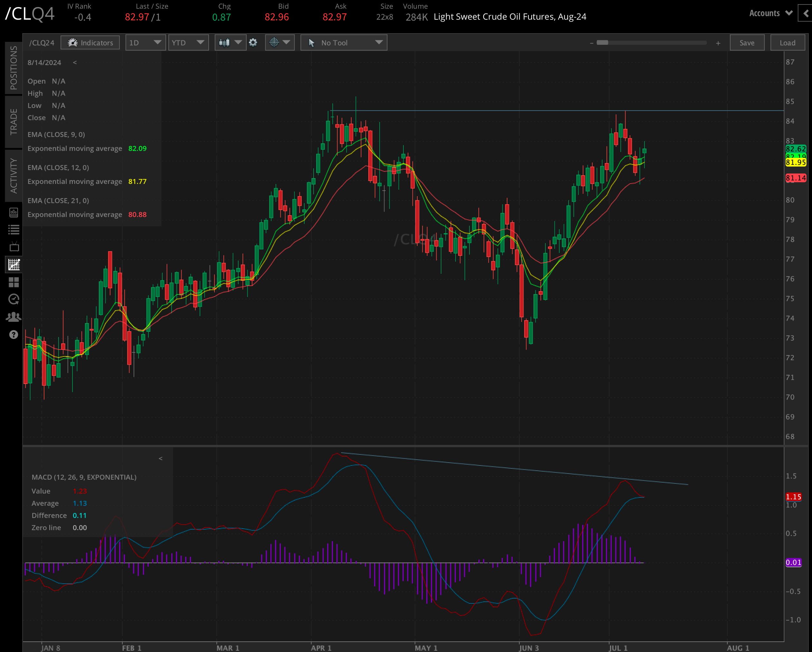
Task: Open the watchlist icon in the sidebar
Action: click(14, 229)
